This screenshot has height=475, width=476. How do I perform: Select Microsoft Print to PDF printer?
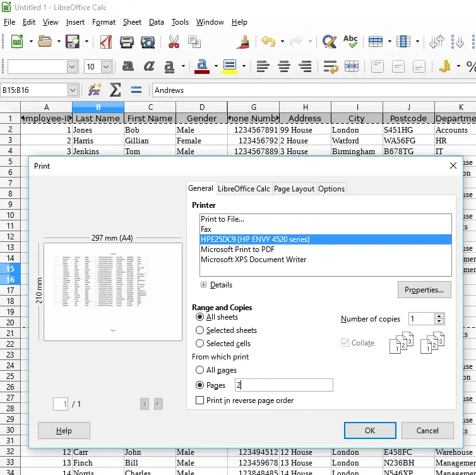(x=325, y=250)
